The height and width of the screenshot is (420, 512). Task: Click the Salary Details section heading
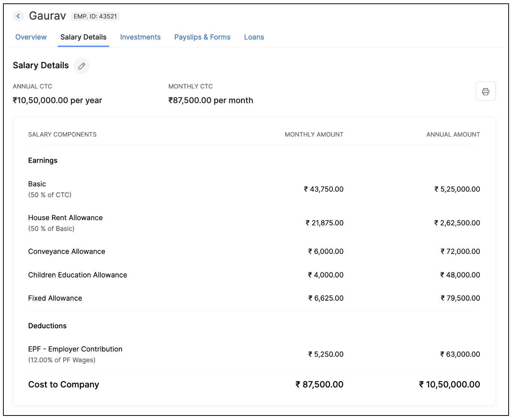click(41, 66)
